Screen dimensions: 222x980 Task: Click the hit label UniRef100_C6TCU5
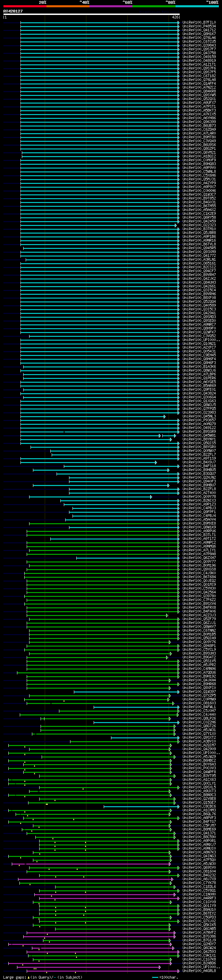tap(199, 41)
